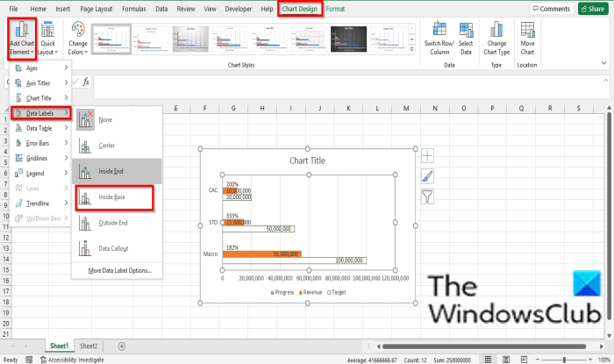
Task: Expand the Axis Titles submenu
Action: tap(40, 83)
